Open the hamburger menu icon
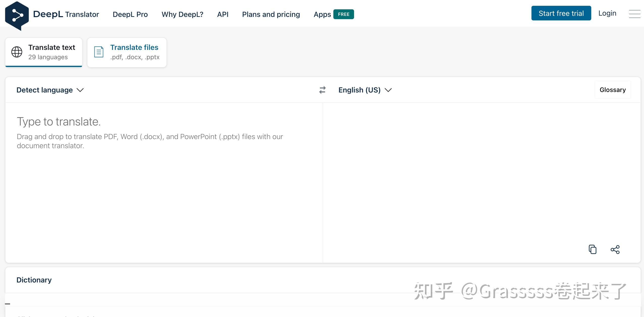 634,14
